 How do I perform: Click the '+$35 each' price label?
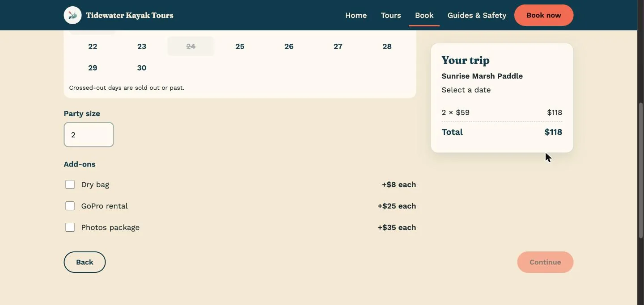(397, 227)
